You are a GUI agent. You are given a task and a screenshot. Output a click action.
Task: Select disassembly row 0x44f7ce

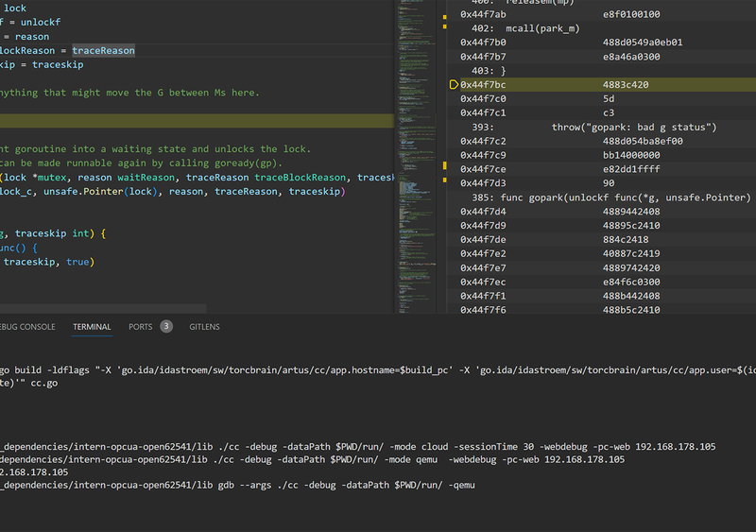[601, 169]
